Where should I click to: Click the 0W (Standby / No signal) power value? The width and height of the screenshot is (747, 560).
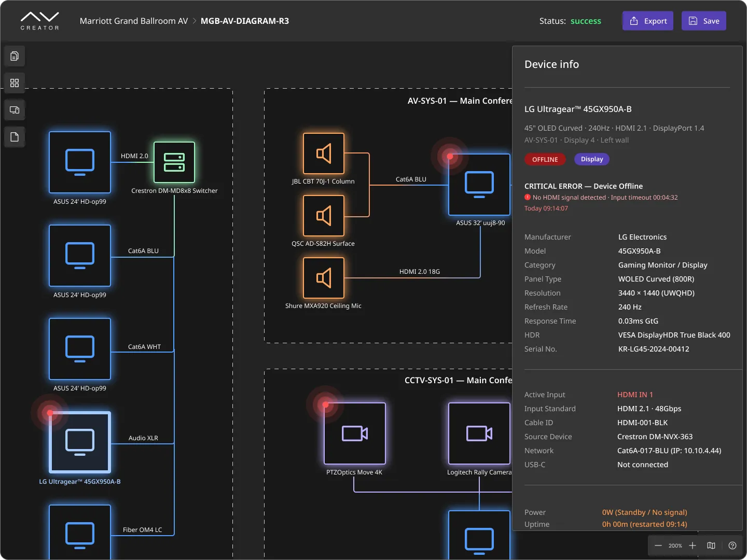(645, 512)
